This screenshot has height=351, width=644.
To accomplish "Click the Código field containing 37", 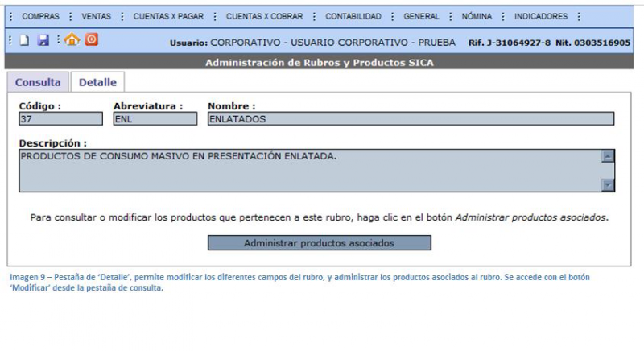I will coord(61,119).
